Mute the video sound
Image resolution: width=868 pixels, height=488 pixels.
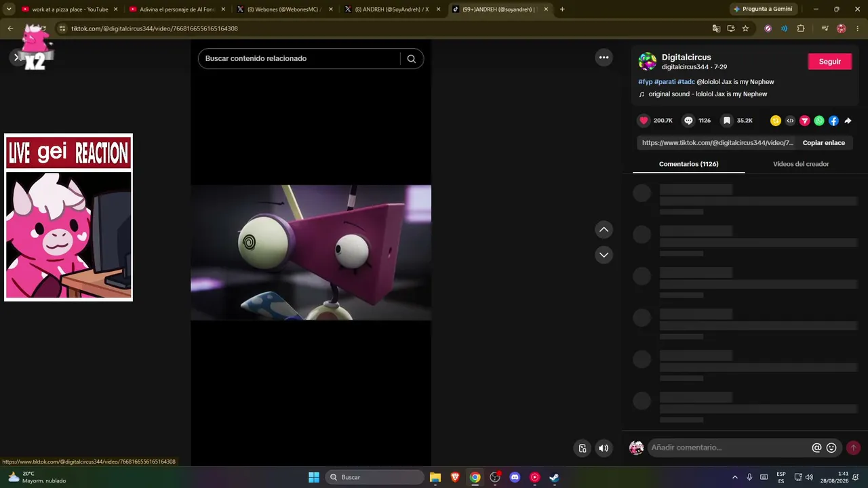tap(604, 448)
